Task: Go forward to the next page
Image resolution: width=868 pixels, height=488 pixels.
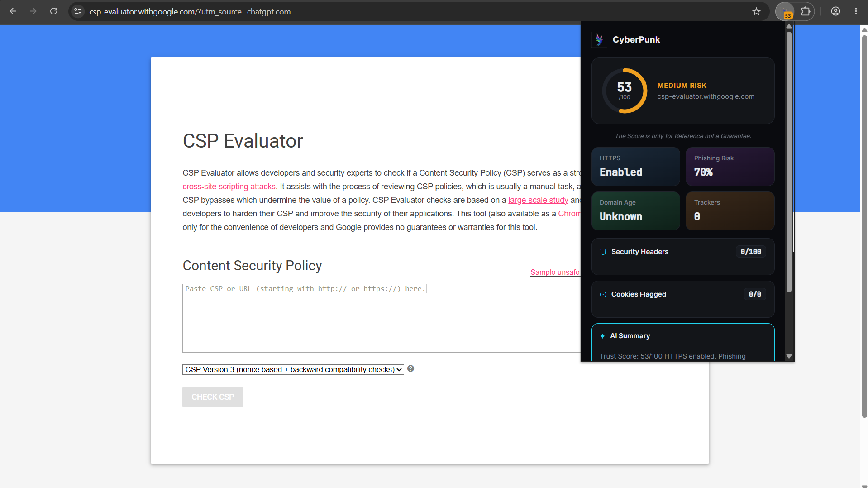Action: tap(33, 11)
